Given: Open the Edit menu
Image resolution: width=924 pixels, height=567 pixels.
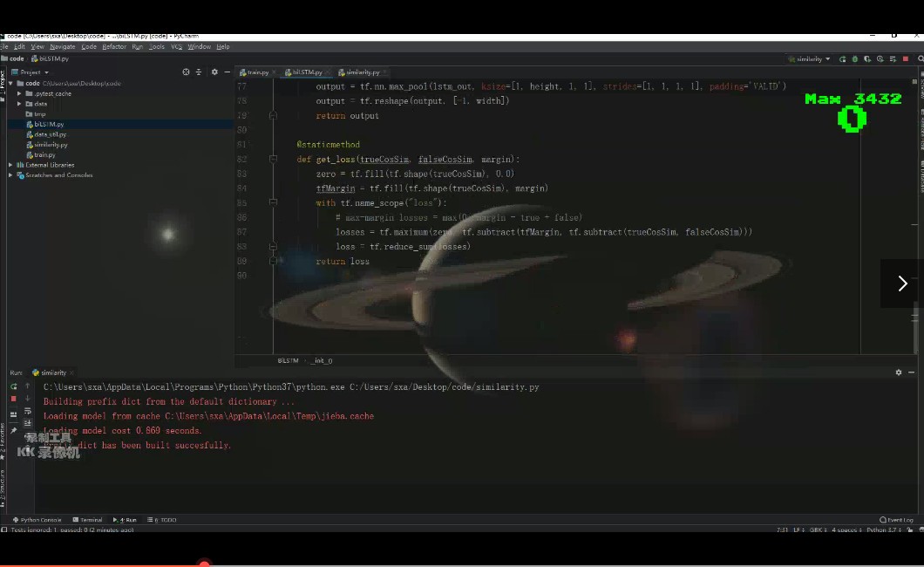Looking at the screenshot, I should click(19, 46).
